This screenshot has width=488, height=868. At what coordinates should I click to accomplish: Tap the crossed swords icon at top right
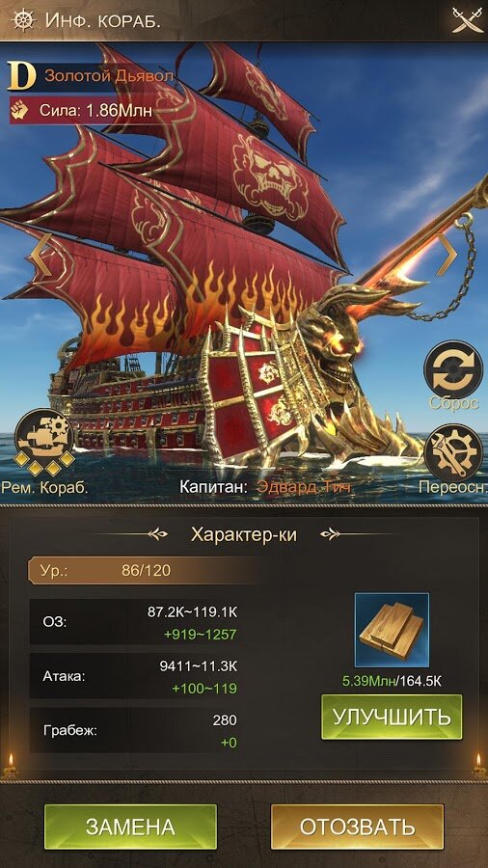click(467, 20)
